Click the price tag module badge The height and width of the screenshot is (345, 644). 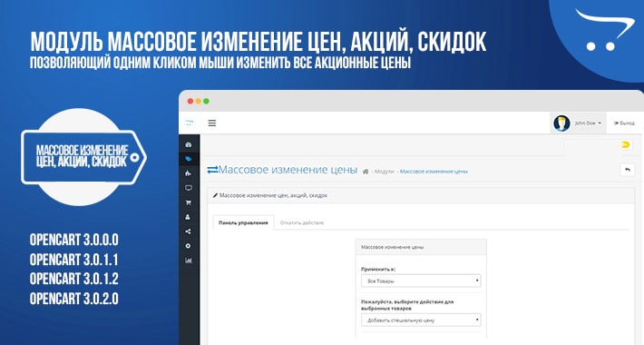tap(83, 157)
